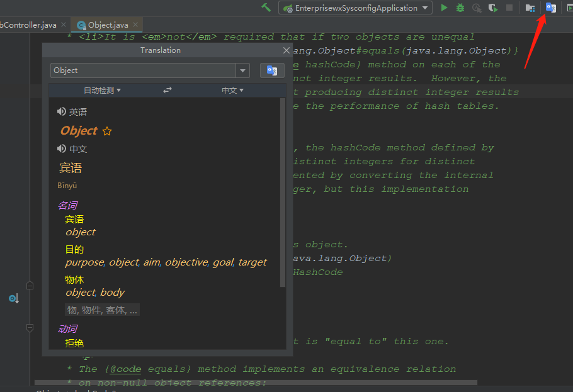The width and height of the screenshot is (573, 392).
Task: Expand the translation history dropdown arrow
Action: [242, 70]
